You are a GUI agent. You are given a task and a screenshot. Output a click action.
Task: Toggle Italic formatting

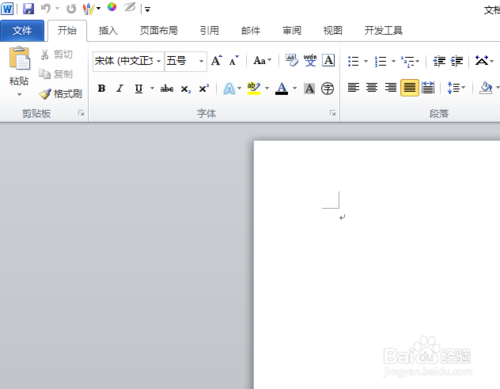[x=120, y=88]
